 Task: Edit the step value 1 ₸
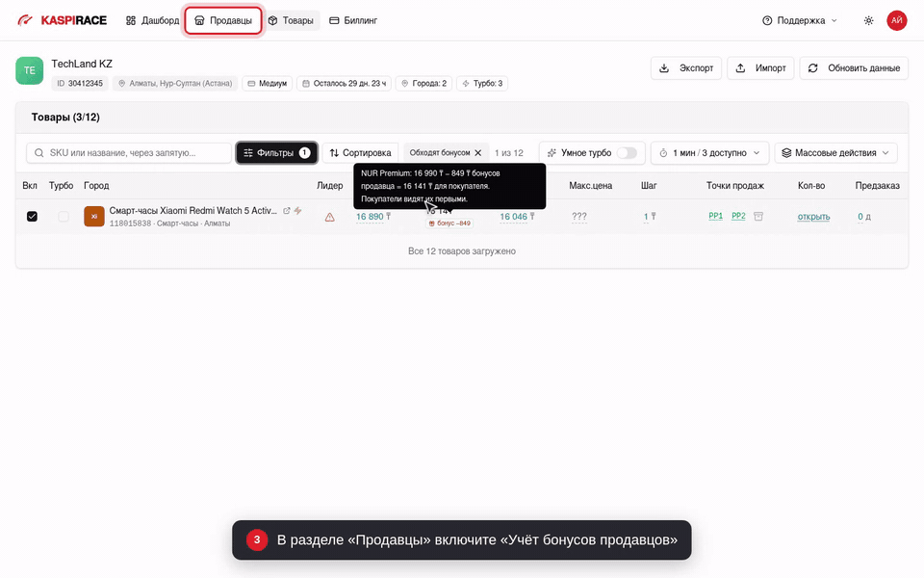click(x=650, y=217)
